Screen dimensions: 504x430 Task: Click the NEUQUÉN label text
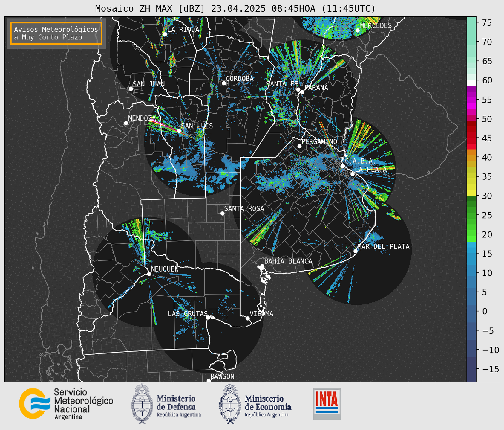tap(165, 269)
